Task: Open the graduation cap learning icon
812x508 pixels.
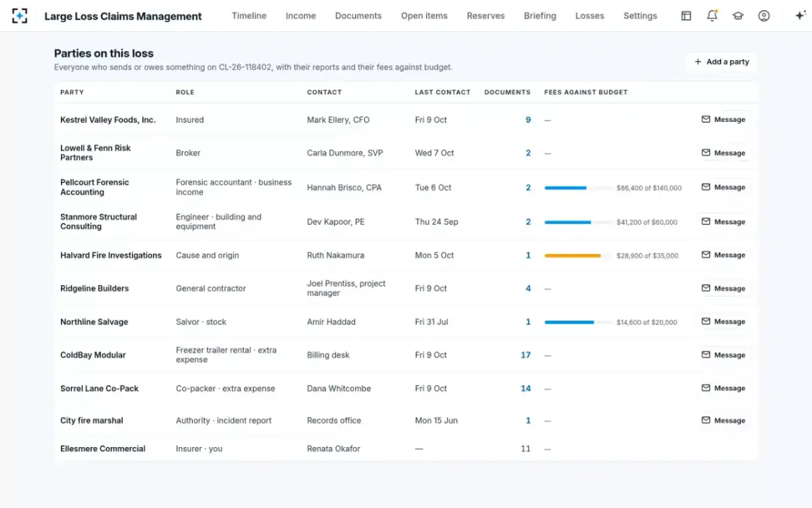Action: 738,16
